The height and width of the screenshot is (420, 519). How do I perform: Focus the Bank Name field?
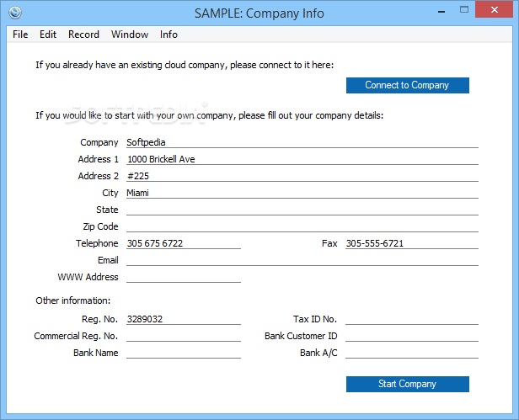tap(184, 354)
